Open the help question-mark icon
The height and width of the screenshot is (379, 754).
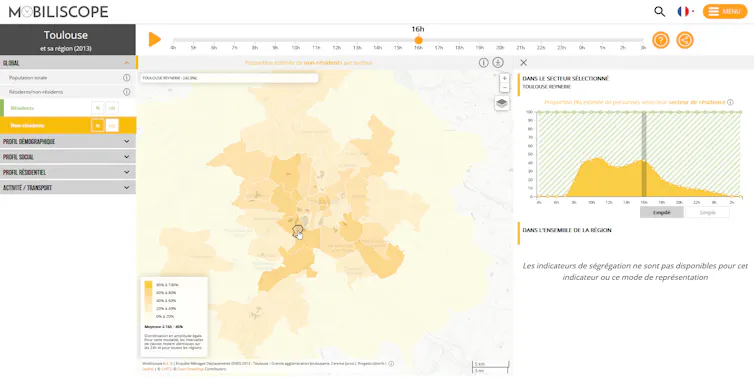pos(660,40)
